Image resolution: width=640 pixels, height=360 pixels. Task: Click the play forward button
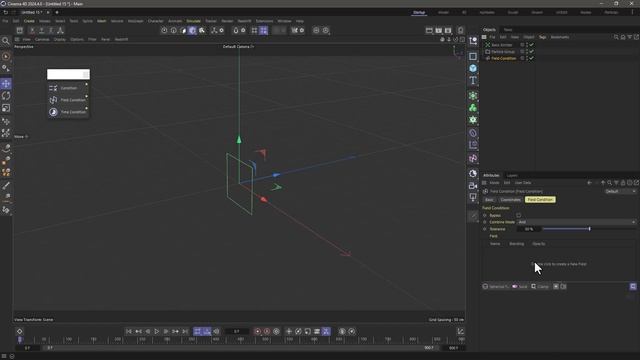pos(157,331)
